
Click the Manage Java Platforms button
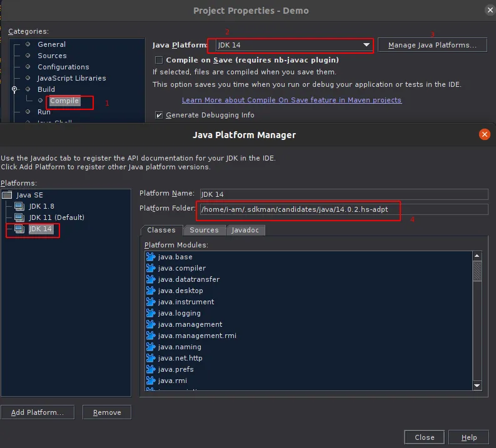pos(432,45)
